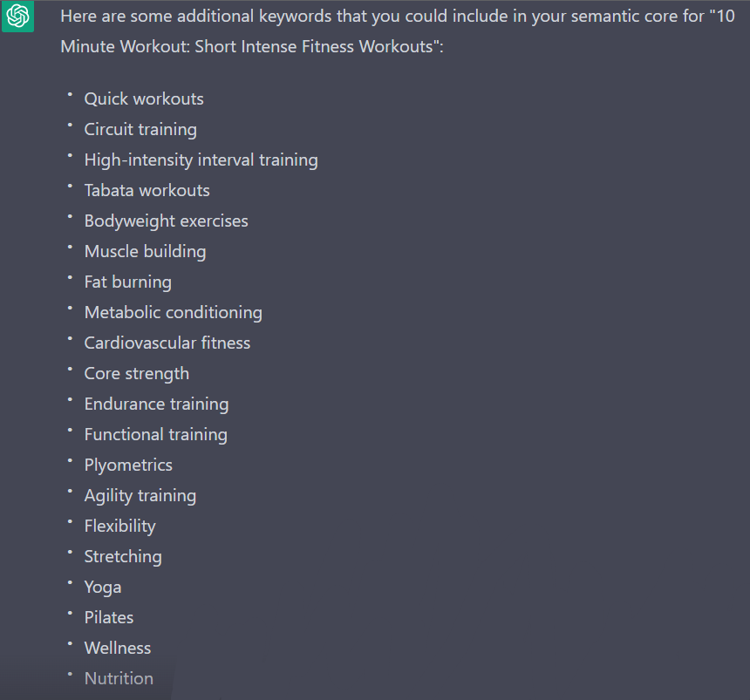Viewport: 750px width, 700px height.
Task: Click "Metabolic conditioning" in the list
Action: (174, 313)
